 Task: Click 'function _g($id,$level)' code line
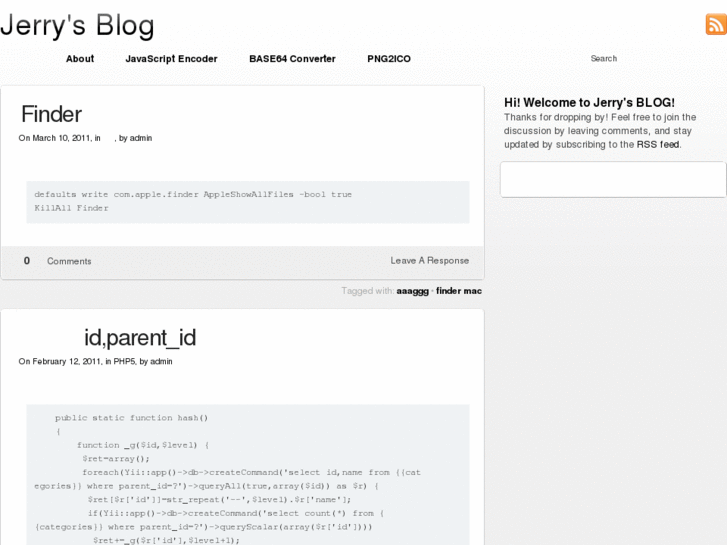click(143, 445)
